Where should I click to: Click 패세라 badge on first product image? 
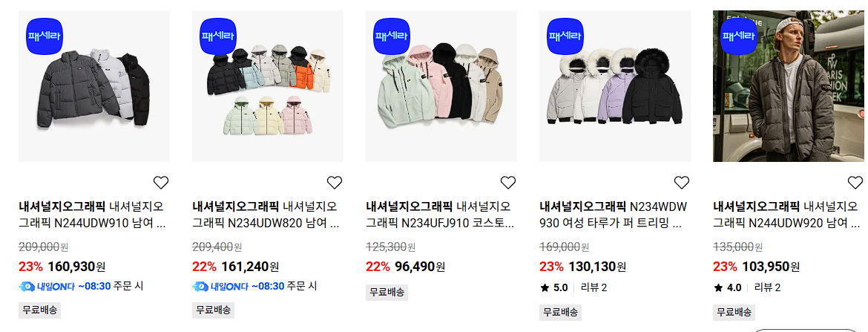pyautogui.click(x=45, y=36)
